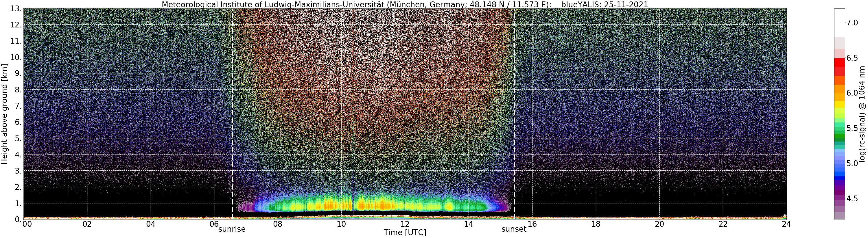This screenshot has height=238, width=868.
Task: Click the 'Height above ground [km]' axis label
Action: click(4, 114)
